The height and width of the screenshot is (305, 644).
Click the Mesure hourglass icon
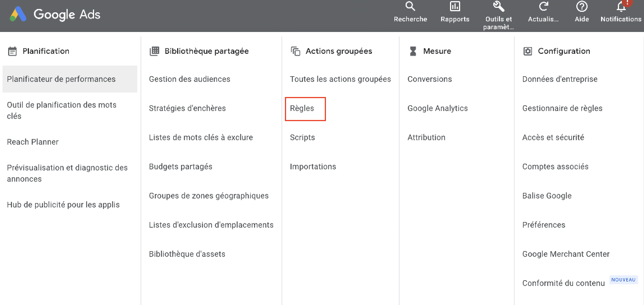coord(413,51)
